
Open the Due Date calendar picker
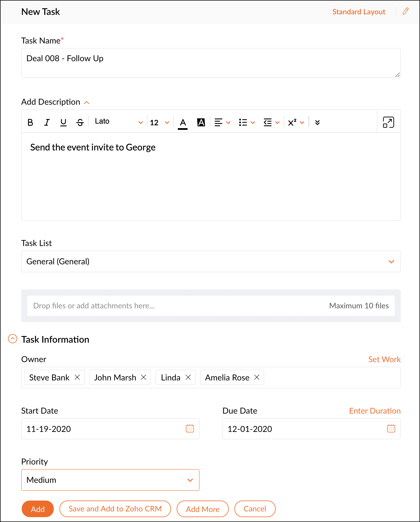coord(391,428)
